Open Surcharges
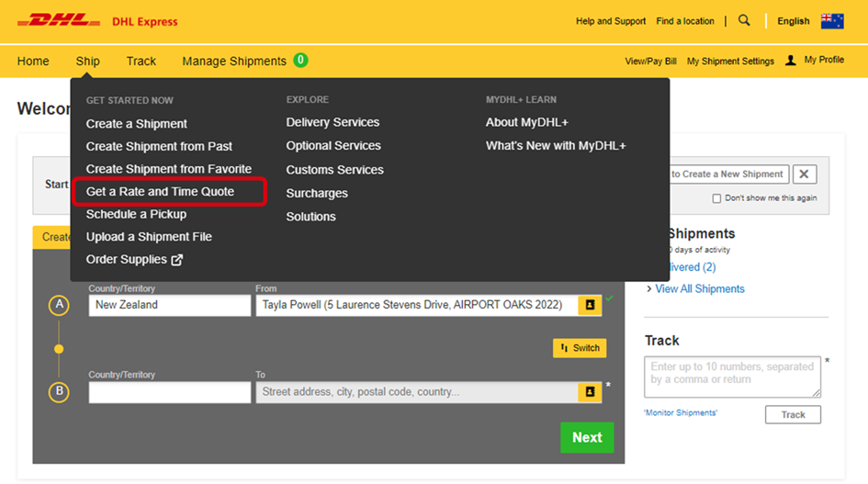 tap(317, 193)
